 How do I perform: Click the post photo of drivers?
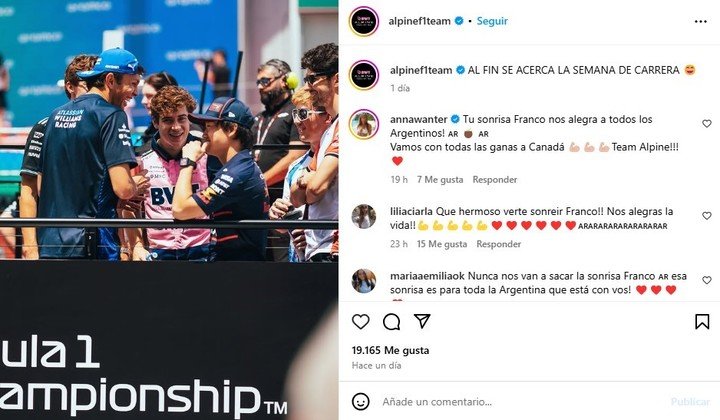(169, 210)
